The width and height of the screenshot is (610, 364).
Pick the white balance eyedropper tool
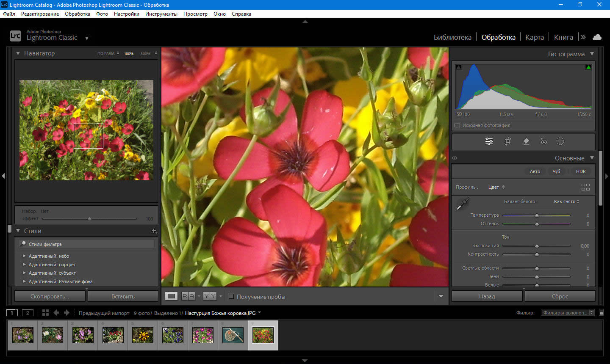[x=462, y=204]
